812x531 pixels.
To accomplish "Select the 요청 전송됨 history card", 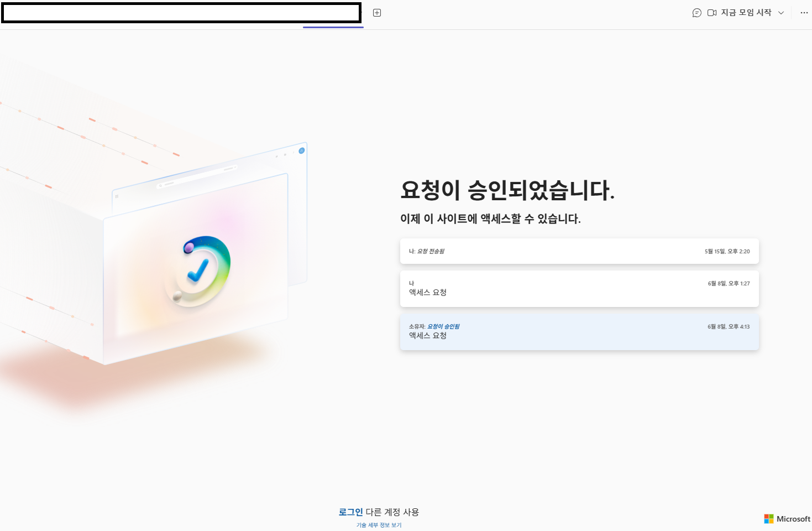I will click(579, 251).
